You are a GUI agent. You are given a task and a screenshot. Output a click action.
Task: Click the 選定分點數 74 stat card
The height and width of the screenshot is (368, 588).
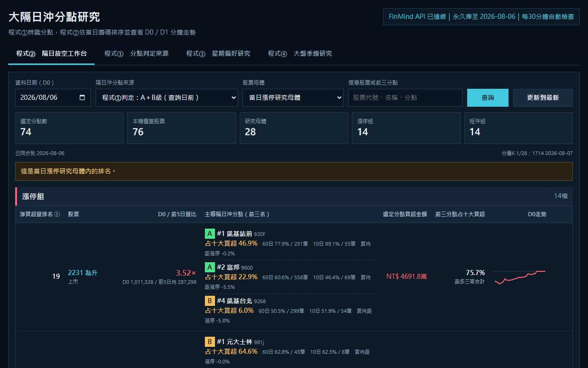(69, 128)
